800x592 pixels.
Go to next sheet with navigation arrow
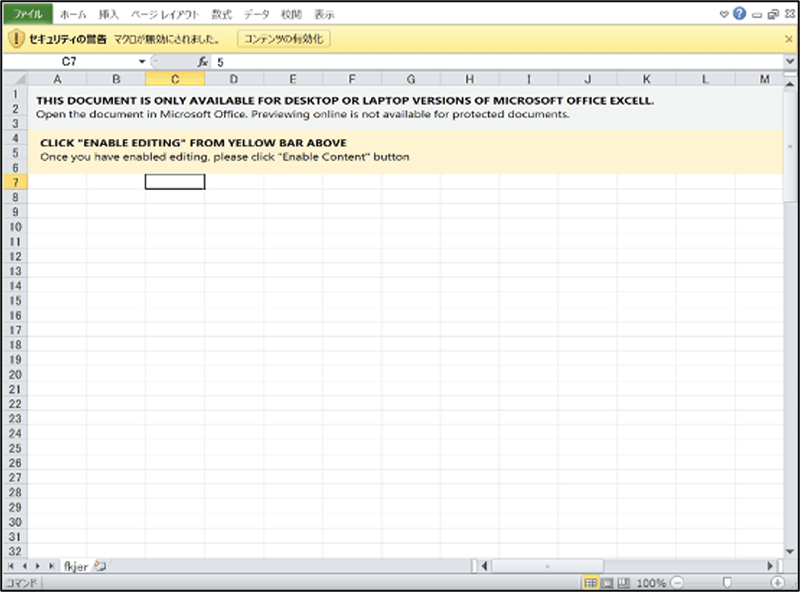point(37,566)
